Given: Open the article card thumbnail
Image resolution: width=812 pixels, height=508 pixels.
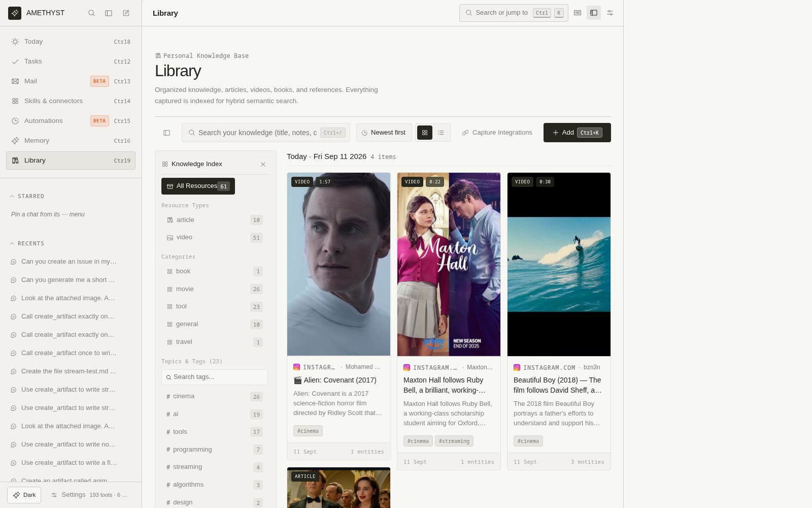Looking at the screenshot, I should (339, 488).
